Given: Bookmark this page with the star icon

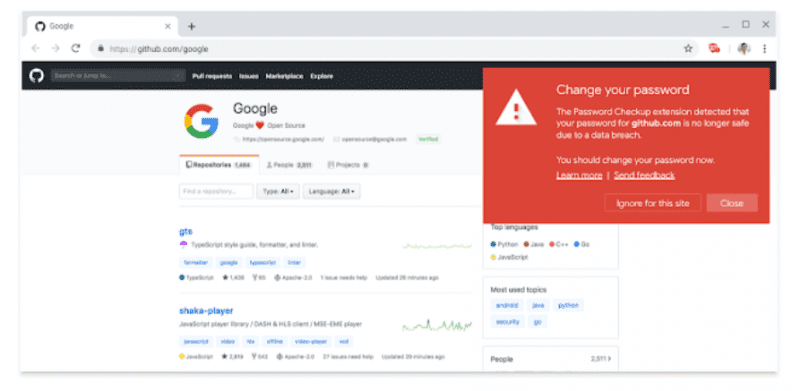Looking at the screenshot, I should (688, 48).
